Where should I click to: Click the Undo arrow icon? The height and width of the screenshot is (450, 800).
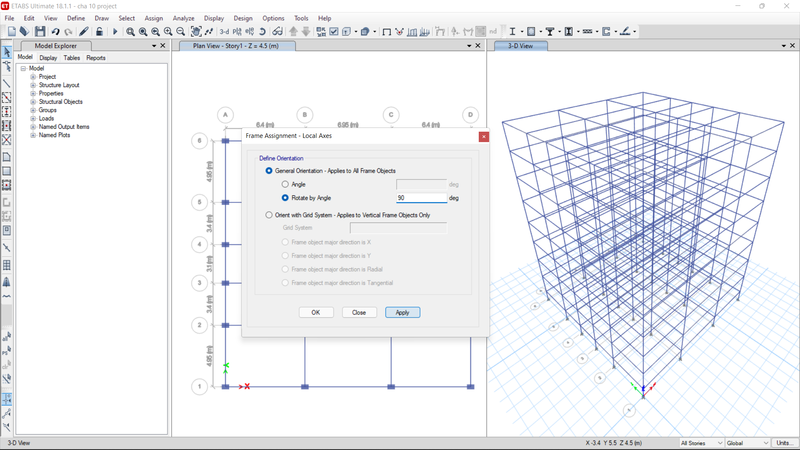coord(55,32)
